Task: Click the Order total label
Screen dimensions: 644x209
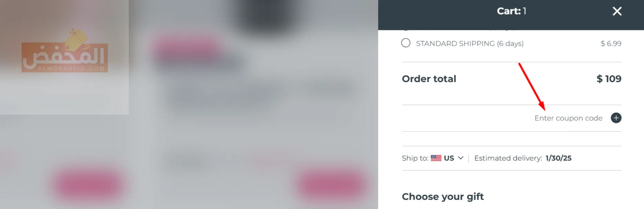Action: [x=429, y=79]
